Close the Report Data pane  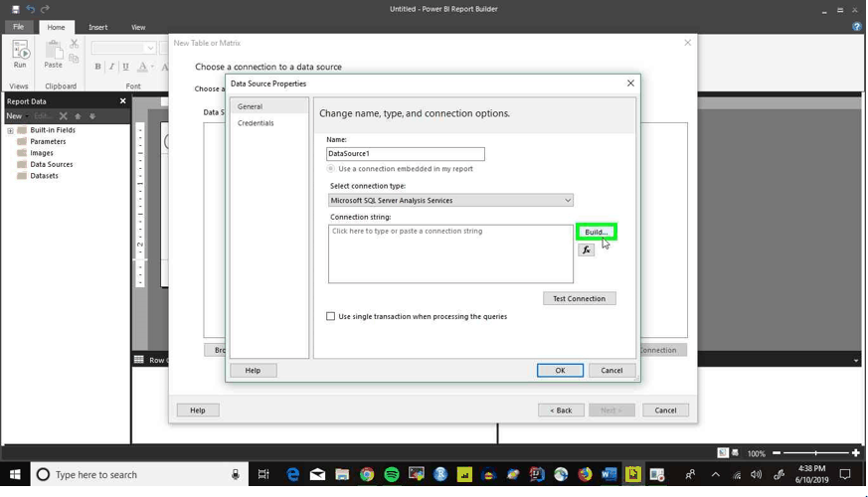(123, 101)
